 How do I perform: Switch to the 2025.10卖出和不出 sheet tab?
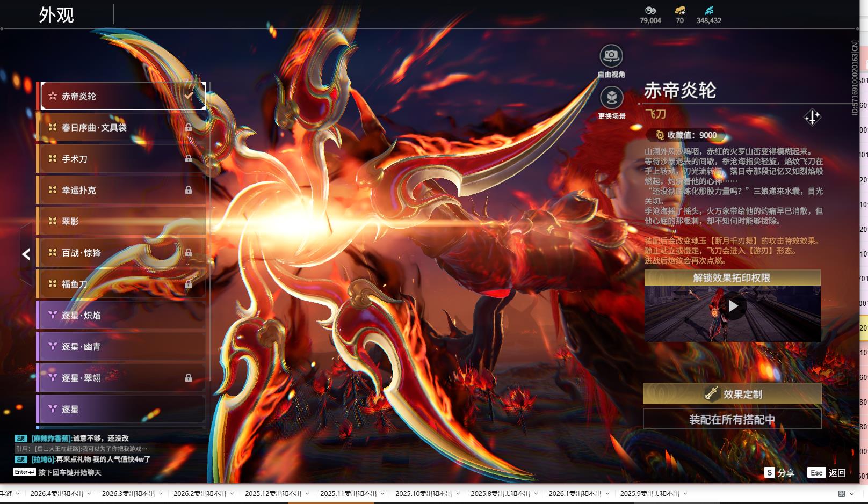(x=423, y=494)
